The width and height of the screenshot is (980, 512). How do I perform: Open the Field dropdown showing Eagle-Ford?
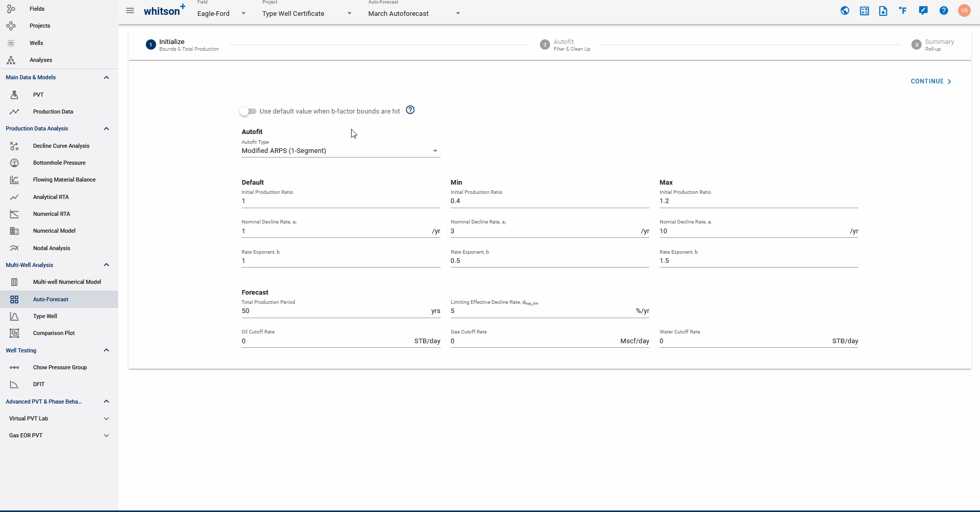222,13
